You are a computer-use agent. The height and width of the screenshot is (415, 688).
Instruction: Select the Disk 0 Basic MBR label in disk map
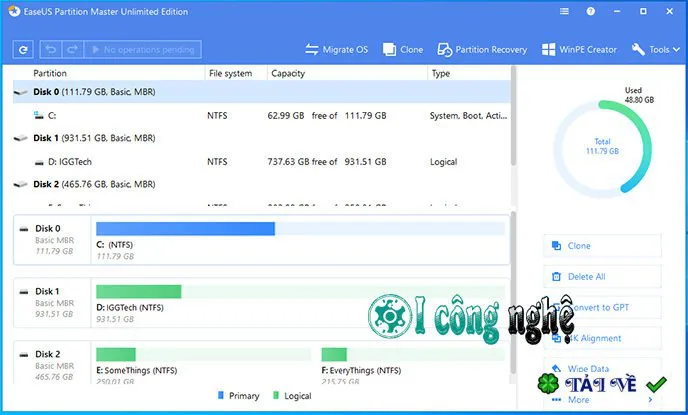coord(52,240)
